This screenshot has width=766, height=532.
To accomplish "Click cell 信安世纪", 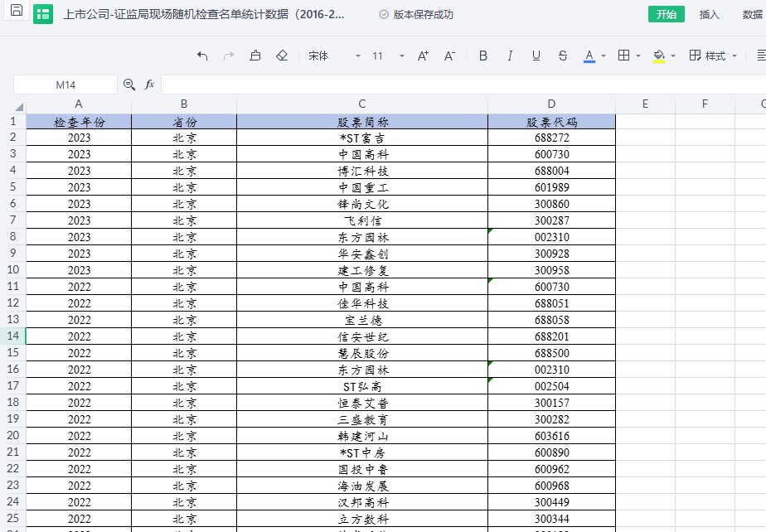I will tap(362, 336).
